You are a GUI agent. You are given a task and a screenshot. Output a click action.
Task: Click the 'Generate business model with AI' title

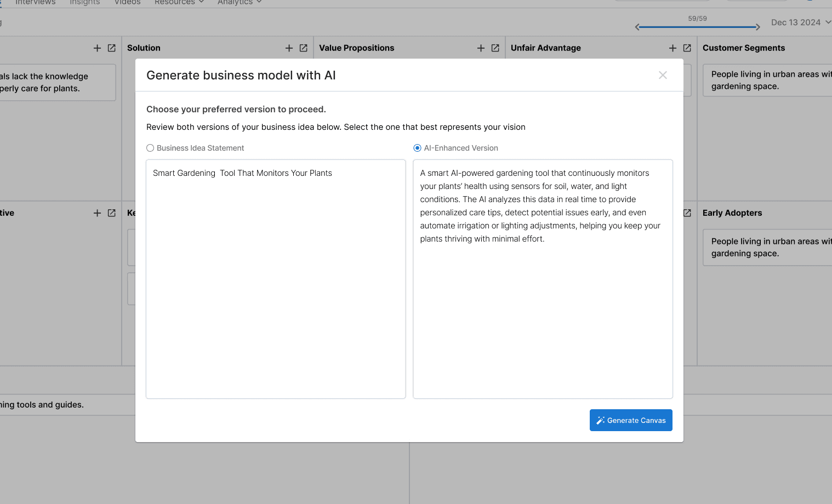(x=241, y=76)
